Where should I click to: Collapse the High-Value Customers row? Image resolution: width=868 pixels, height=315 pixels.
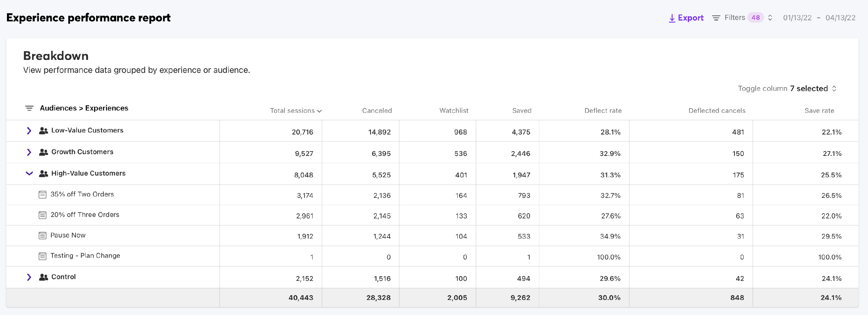click(29, 174)
